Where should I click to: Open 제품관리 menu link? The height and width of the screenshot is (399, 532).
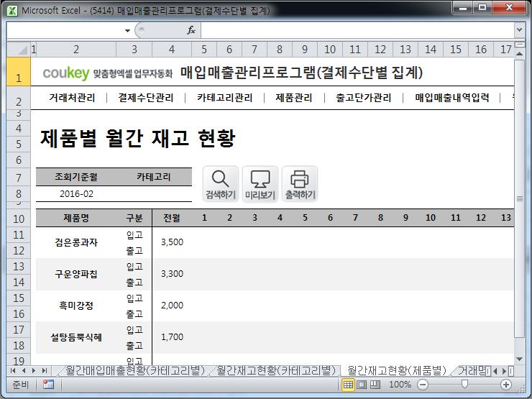294,98
